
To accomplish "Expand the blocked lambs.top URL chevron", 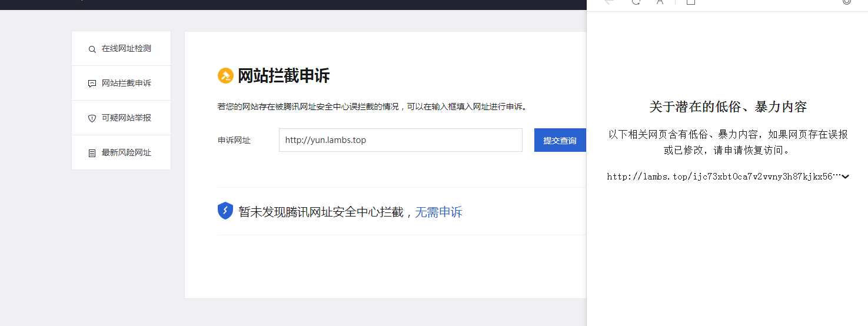I will click(846, 177).
